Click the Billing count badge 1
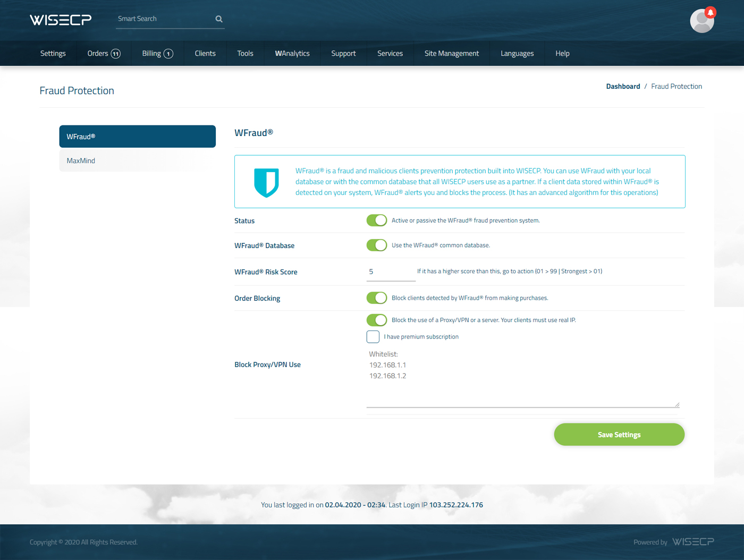The height and width of the screenshot is (560, 744). pyautogui.click(x=168, y=54)
